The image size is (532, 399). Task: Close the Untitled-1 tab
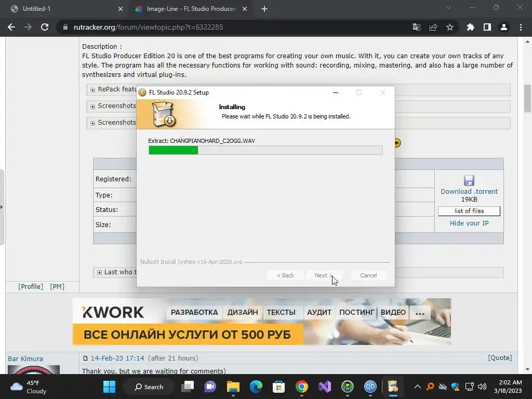121,9
